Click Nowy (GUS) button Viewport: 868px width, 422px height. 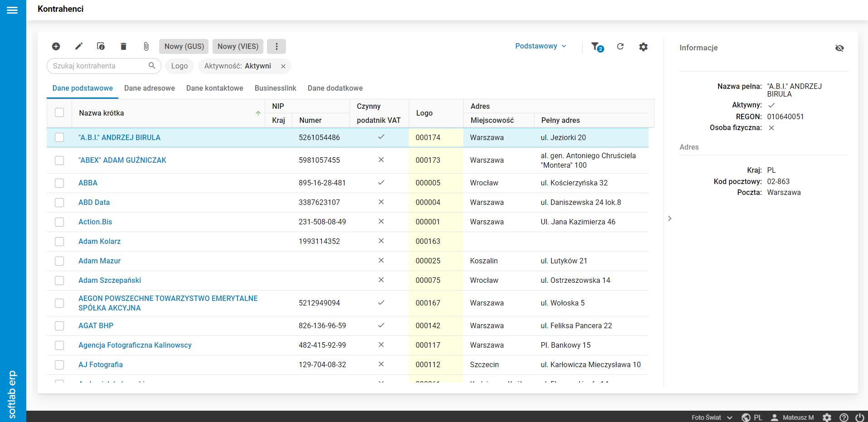pyautogui.click(x=184, y=46)
